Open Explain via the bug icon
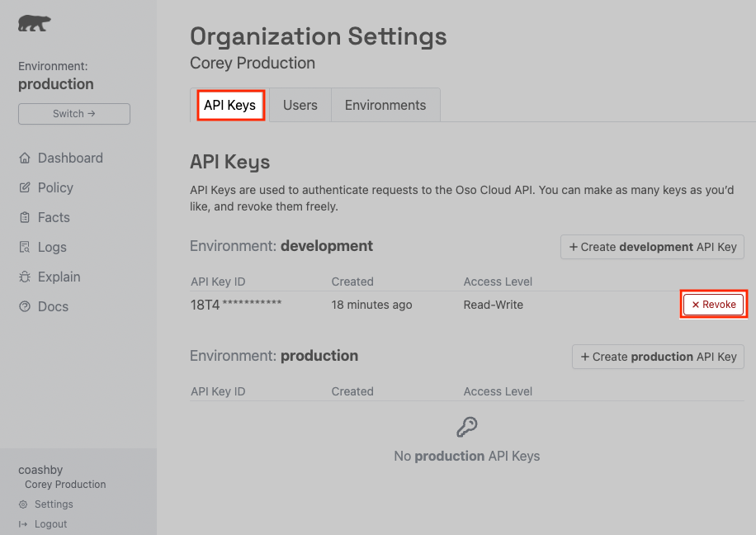 pyautogui.click(x=24, y=277)
